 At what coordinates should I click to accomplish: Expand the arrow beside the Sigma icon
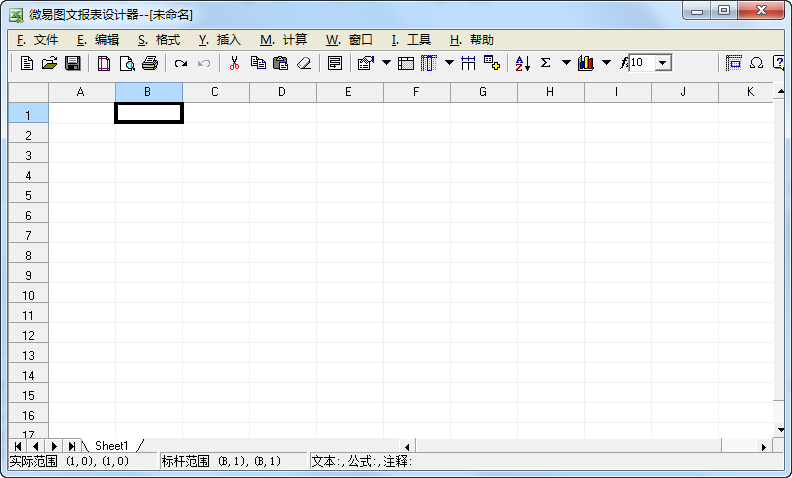click(566, 63)
